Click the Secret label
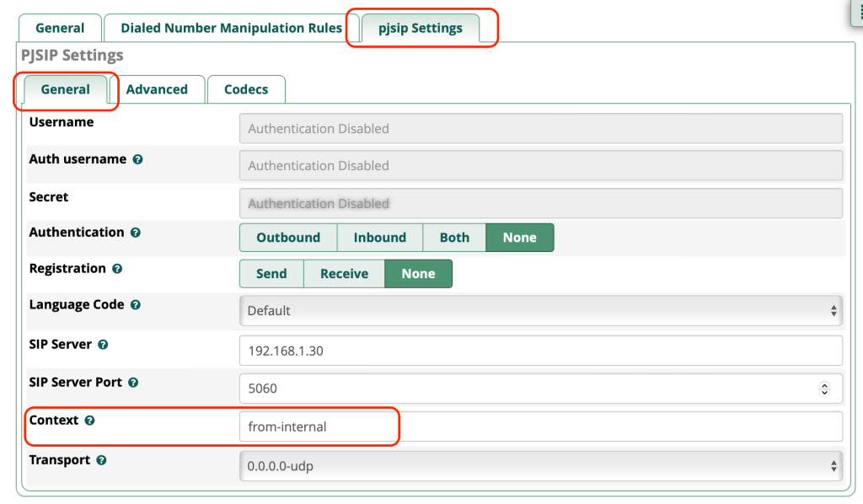863x504 pixels. coord(49,197)
